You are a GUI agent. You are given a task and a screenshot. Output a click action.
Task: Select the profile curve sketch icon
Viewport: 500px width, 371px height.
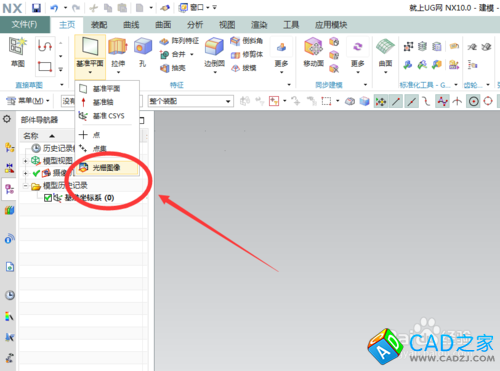click(45, 45)
